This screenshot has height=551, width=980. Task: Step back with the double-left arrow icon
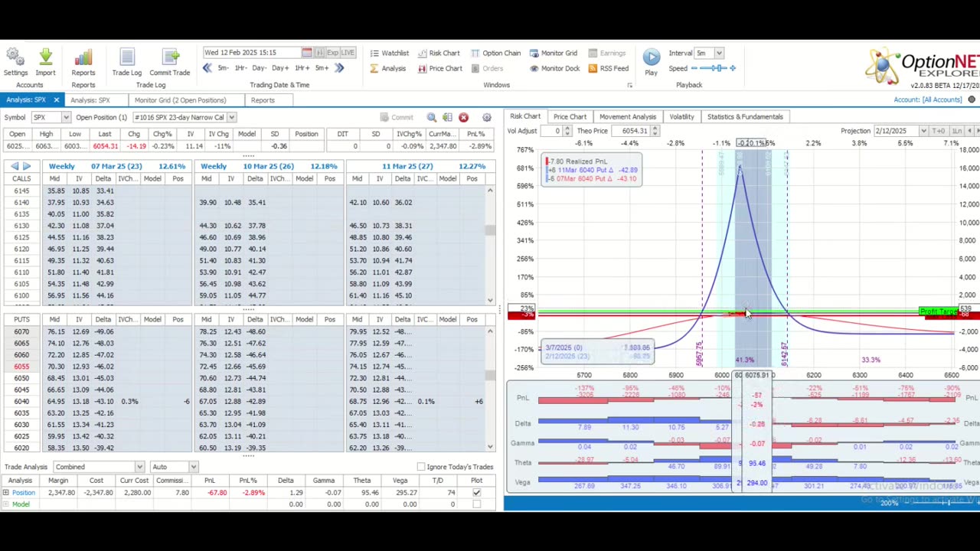pyautogui.click(x=207, y=68)
